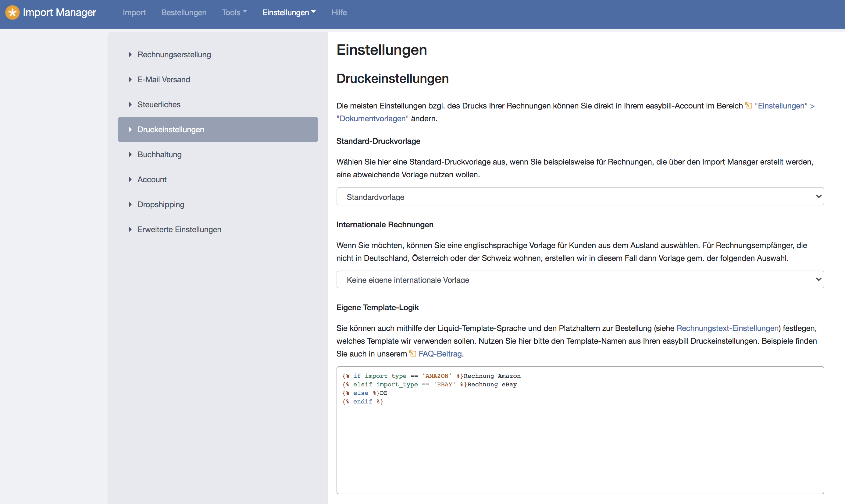Click the triangle icon next to Steuerliches
Screen dimensions: 845x504
(x=130, y=105)
